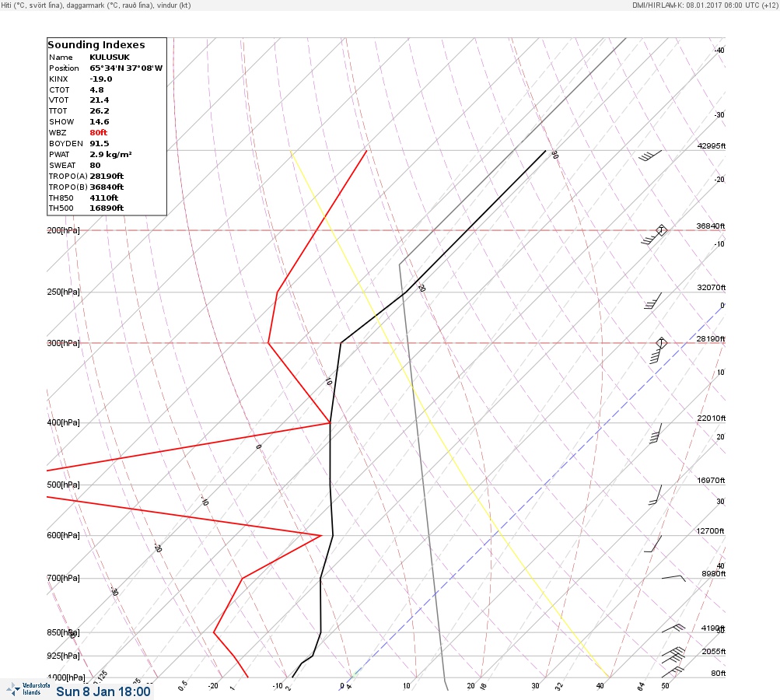Image resolution: width=780 pixels, height=700 pixels.
Task: Click the position value 65°34'N 37°08'W
Action: [126, 68]
